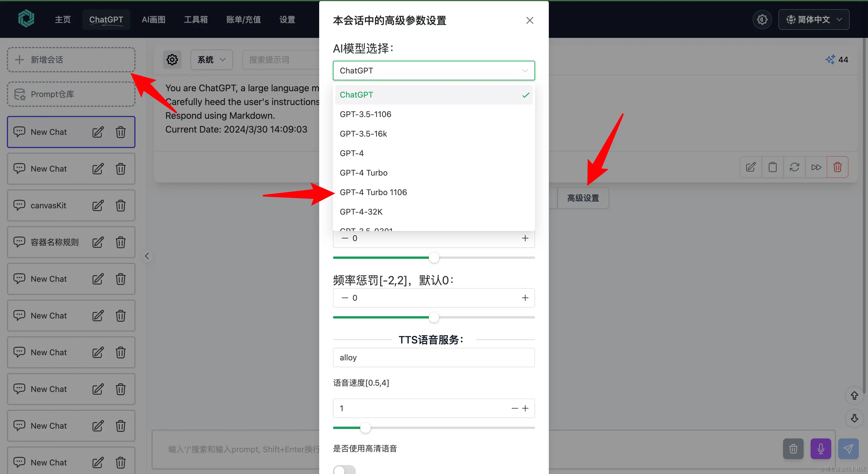Click the fast-forward icon in message toolbar
This screenshot has width=868, height=474.
point(816,167)
